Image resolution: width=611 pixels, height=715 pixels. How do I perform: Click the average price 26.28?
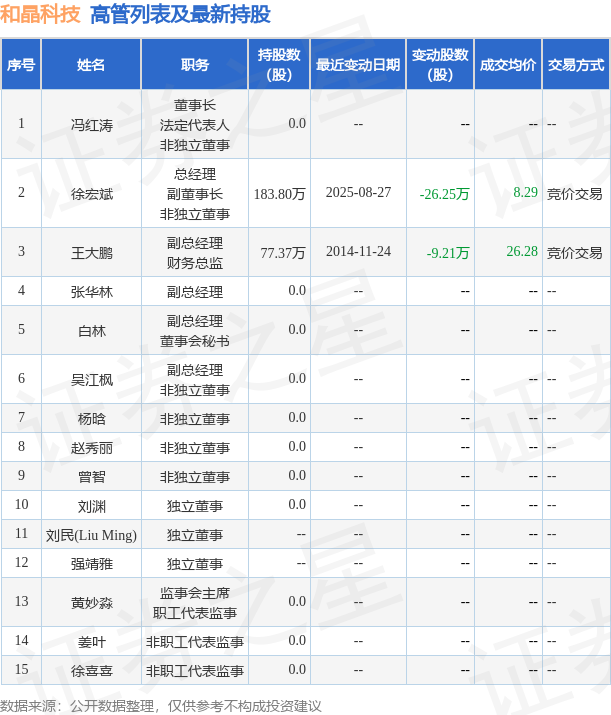point(522,251)
